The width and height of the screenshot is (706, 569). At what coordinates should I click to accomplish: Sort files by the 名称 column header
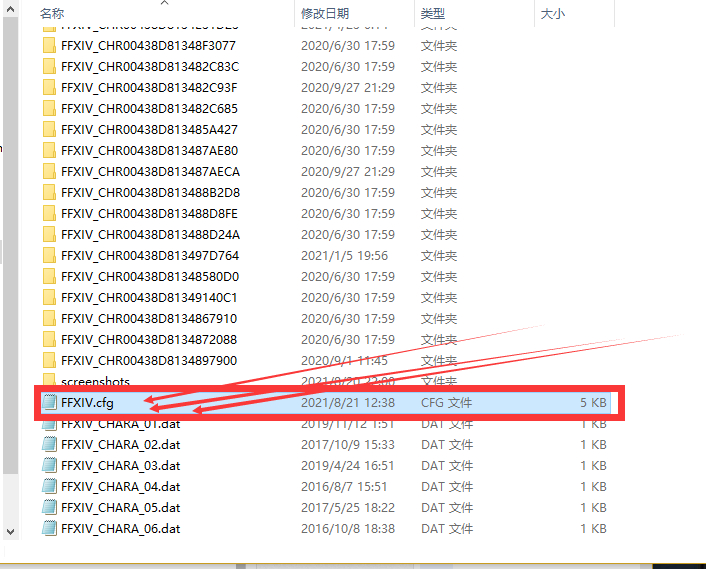pyautogui.click(x=52, y=14)
